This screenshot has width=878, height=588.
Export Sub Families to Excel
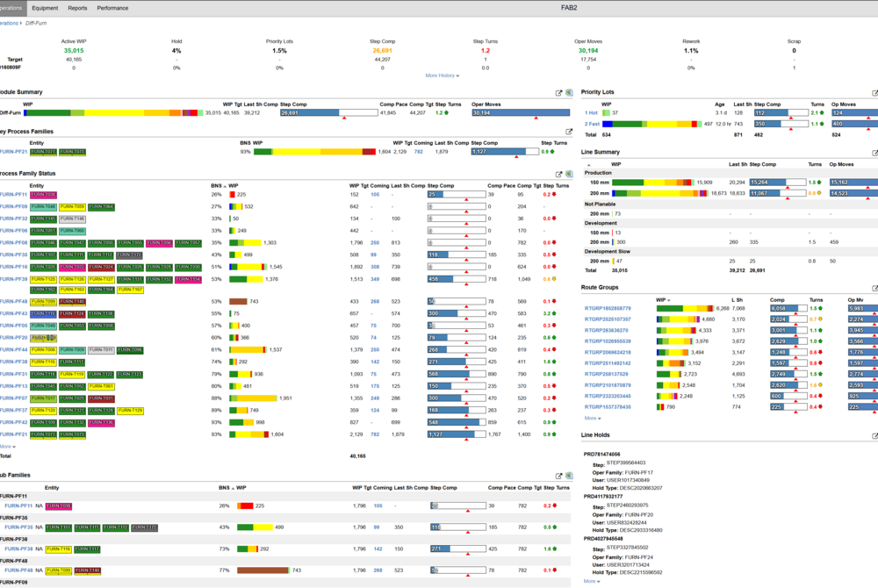tap(568, 476)
